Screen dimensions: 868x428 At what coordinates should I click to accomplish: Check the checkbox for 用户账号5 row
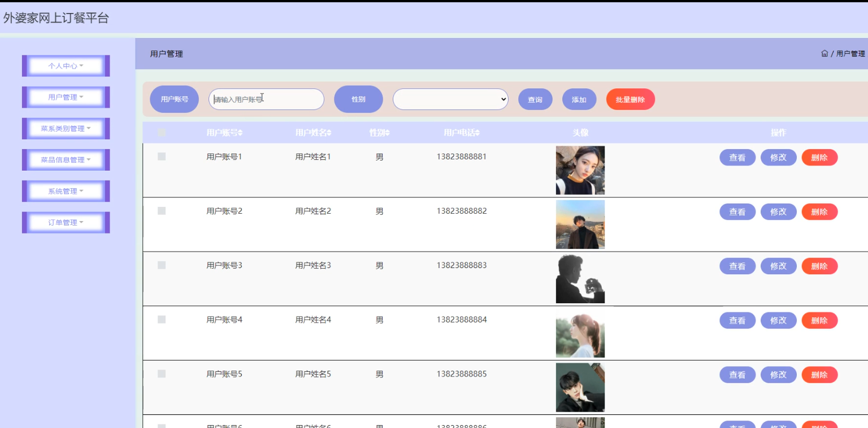click(162, 373)
